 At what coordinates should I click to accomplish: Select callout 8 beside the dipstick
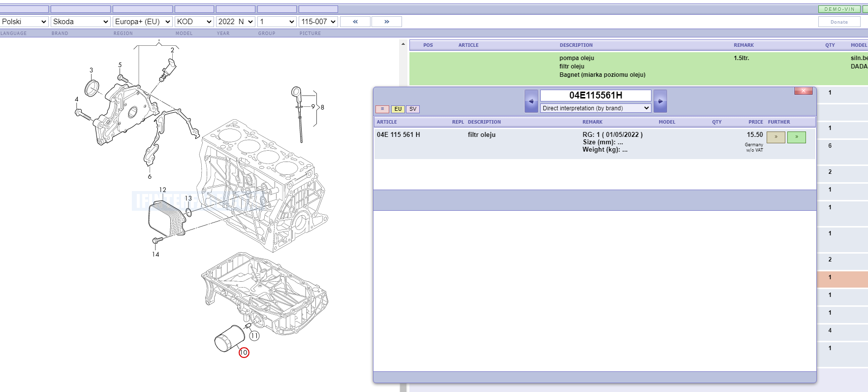[322, 107]
